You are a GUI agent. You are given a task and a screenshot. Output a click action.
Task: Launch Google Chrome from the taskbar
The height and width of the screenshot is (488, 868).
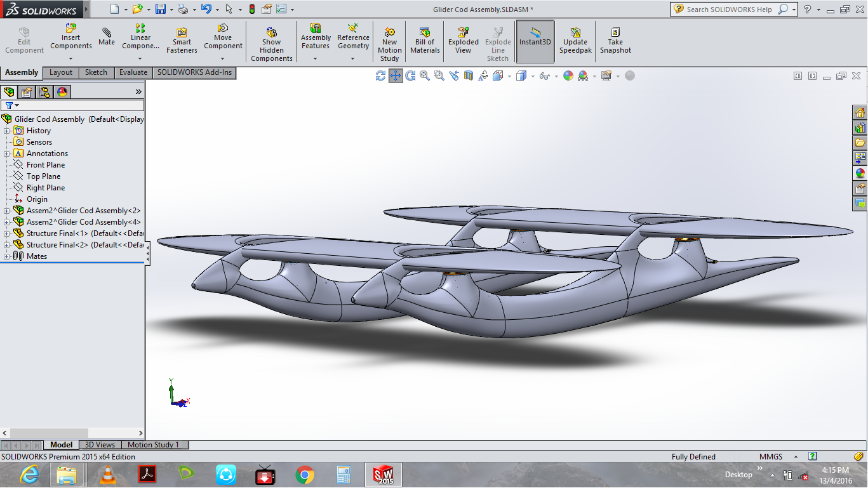click(x=305, y=475)
